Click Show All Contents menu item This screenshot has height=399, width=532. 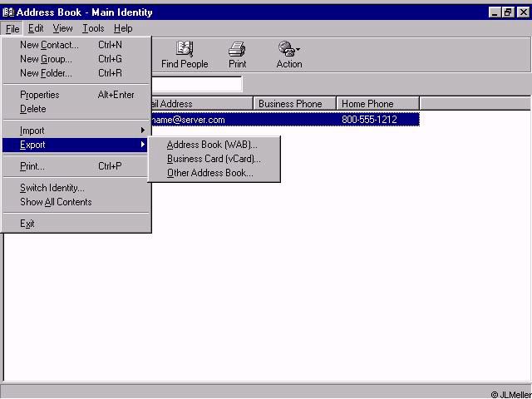tap(56, 202)
